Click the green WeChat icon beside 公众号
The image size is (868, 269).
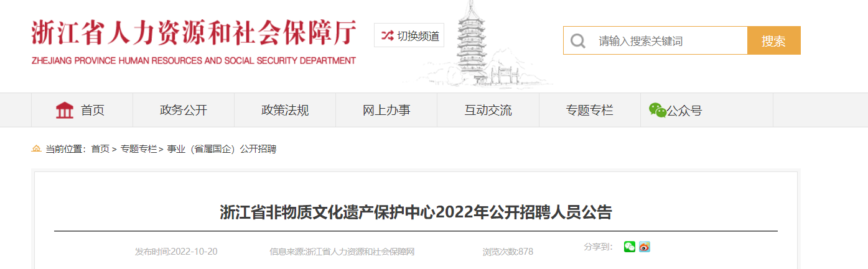coord(658,110)
